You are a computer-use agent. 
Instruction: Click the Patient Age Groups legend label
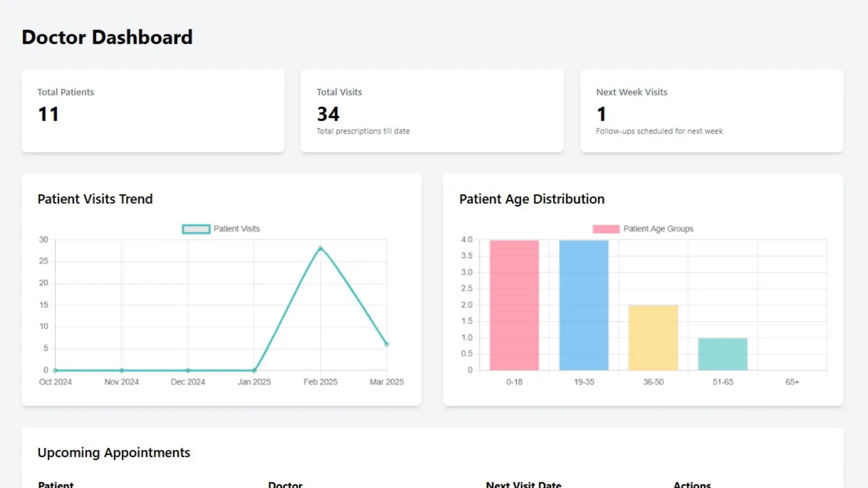[658, 229]
